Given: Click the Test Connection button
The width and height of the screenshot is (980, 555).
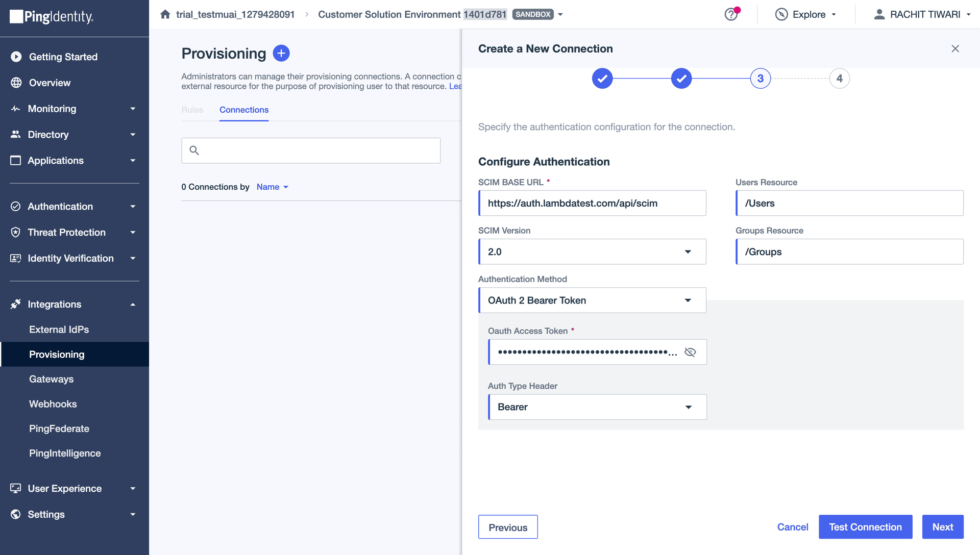Looking at the screenshot, I should point(865,527).
